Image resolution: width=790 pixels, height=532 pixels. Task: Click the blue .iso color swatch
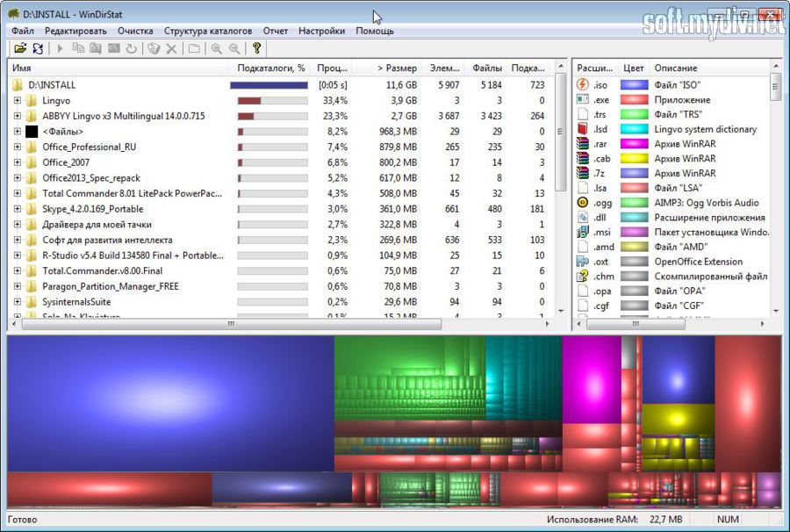[x=635, y=84]
